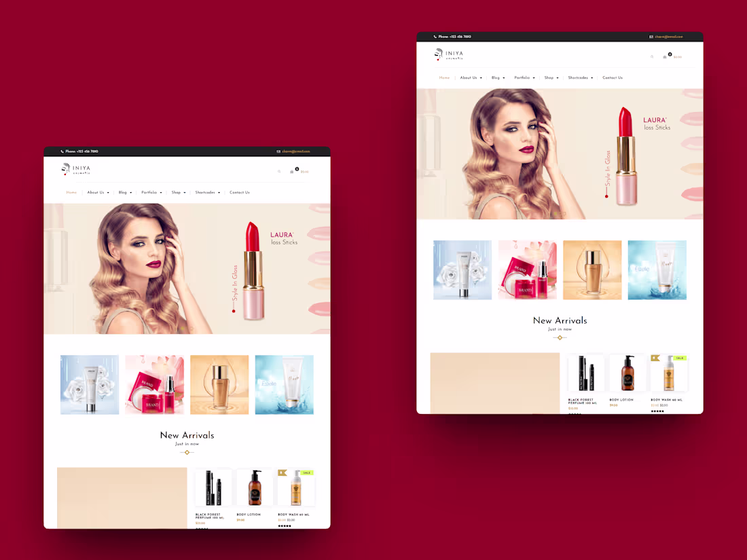
Task: Click the star rating under Body Wash
Action: coord(657,411)
